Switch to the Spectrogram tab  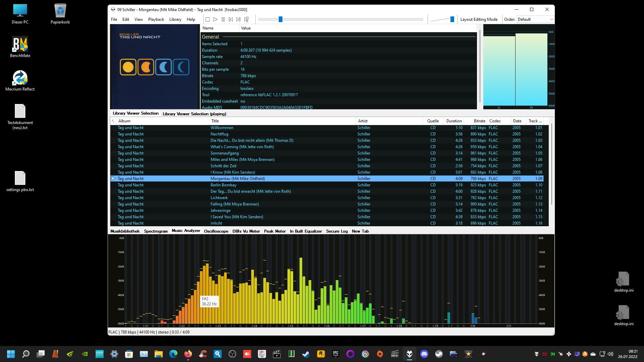(x=156, y=231)
